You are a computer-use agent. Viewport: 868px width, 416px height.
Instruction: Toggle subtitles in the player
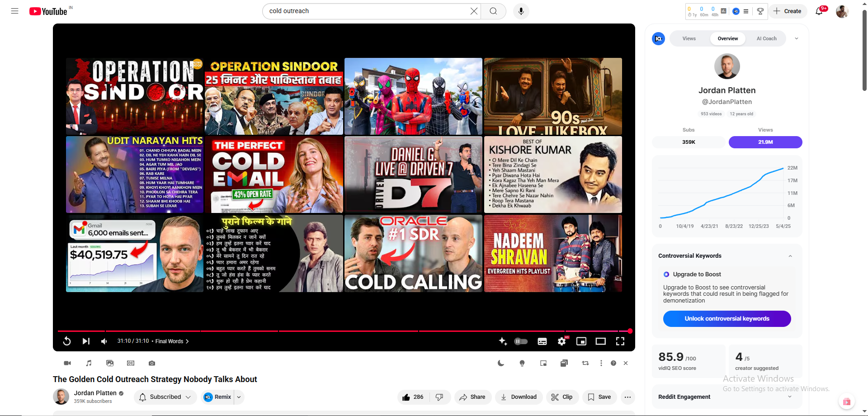(542, 341)
